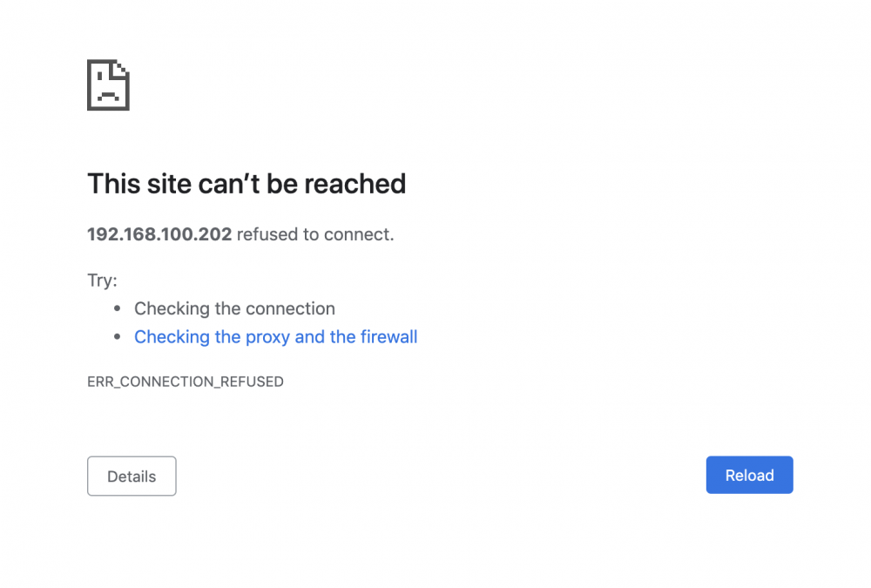871x588 pixels.
Task: Click the "Checking the connection" suggestion
Action: click(234, 309)
